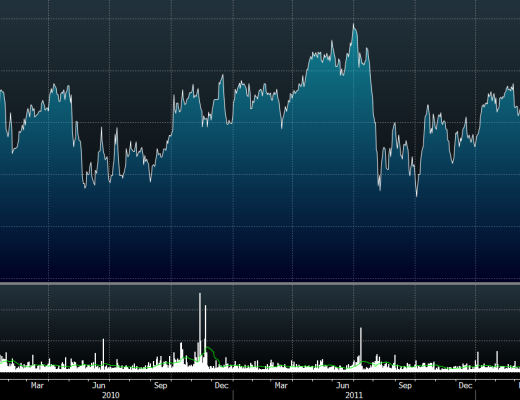
Task: Click the price low point near Jun 2010
Action: (x=85, y=187)
